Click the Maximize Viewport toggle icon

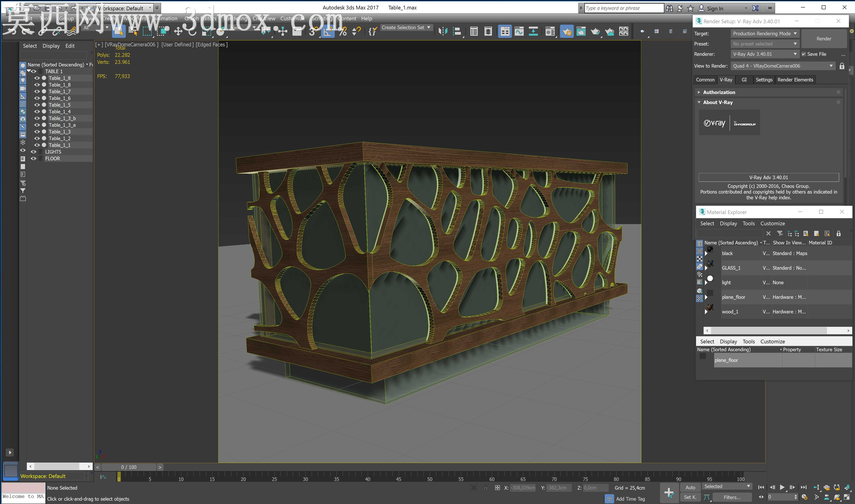click(847, 497)
